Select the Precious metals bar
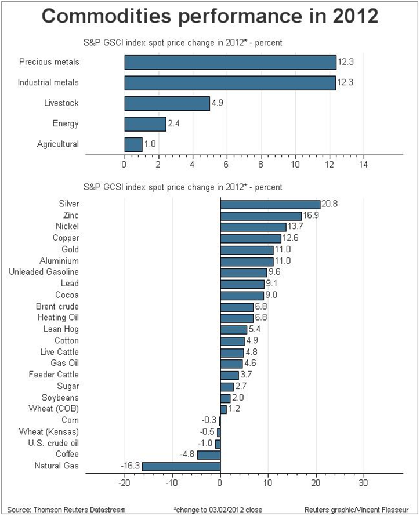 (230, 62)
